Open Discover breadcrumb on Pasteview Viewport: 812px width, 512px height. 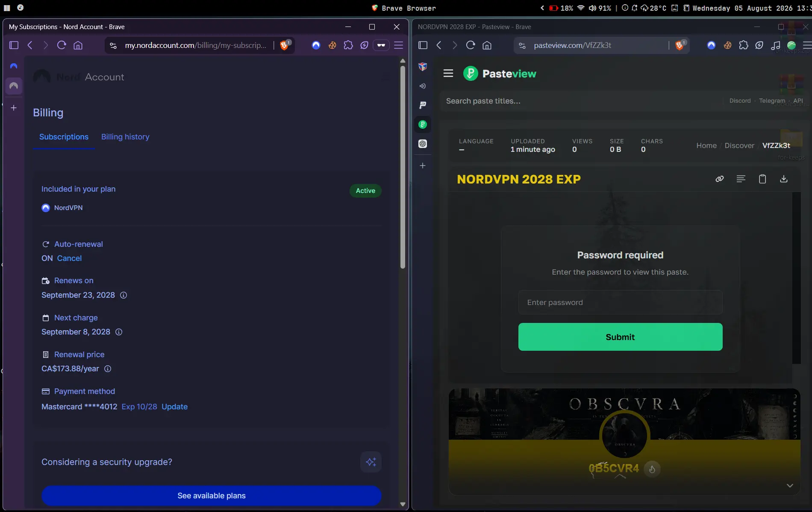(739, 145)
